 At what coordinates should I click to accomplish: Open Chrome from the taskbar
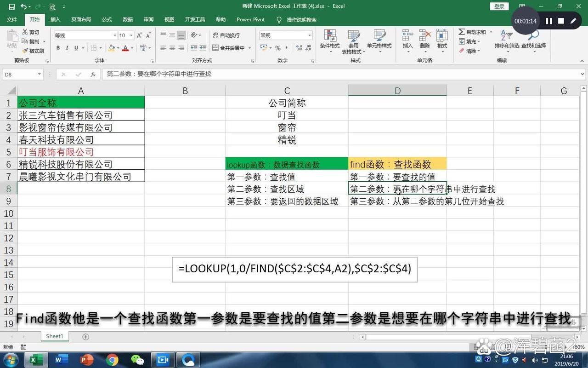point(112,359)
